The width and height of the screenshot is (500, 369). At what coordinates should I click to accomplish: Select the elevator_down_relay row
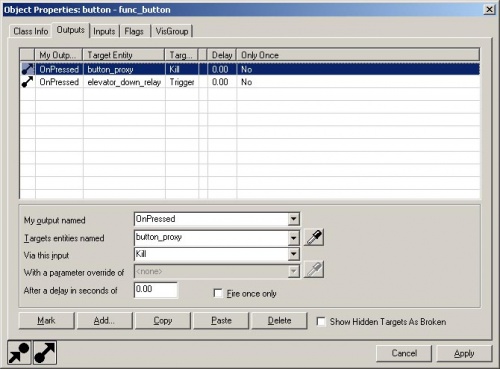coord(250,82)
